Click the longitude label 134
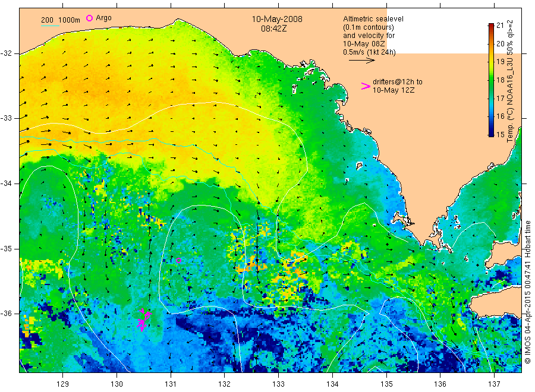 point(332,384)
